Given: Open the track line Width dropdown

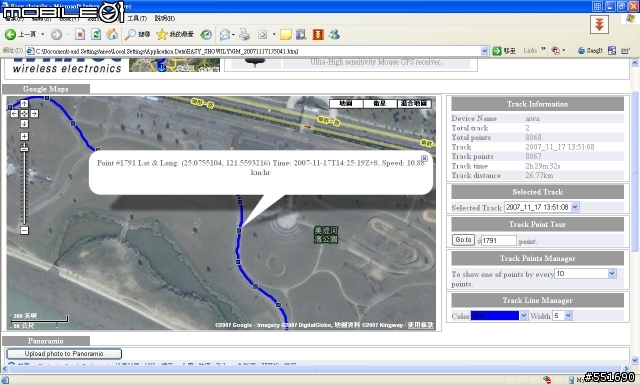Looking at the screenshot, I should pos(568,316).
